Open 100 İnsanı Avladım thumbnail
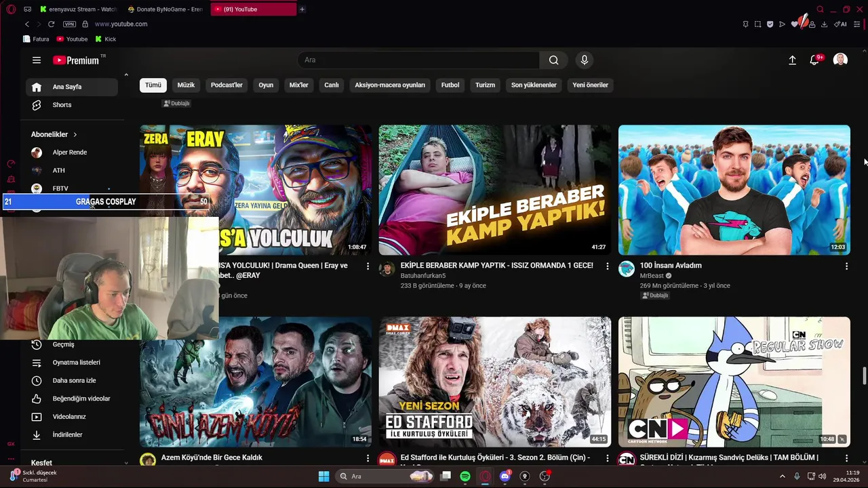This screenshot has height=488, width=868. click(x=734, y=190)
